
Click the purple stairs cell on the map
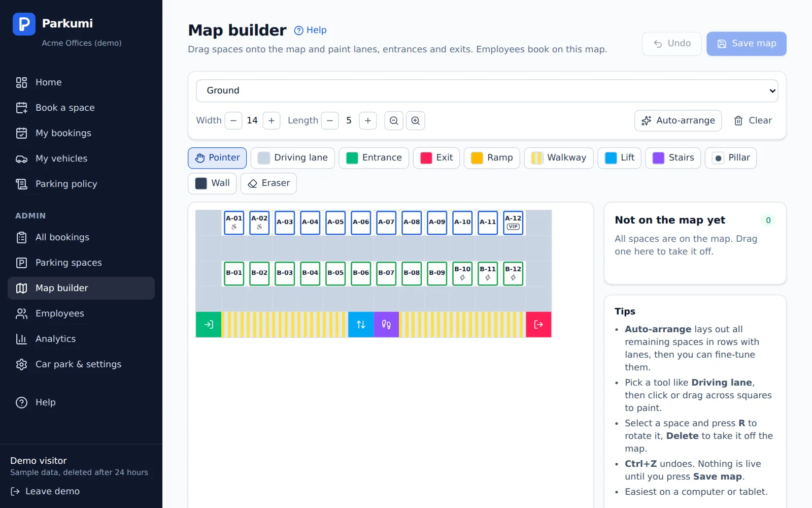point(386,325)
